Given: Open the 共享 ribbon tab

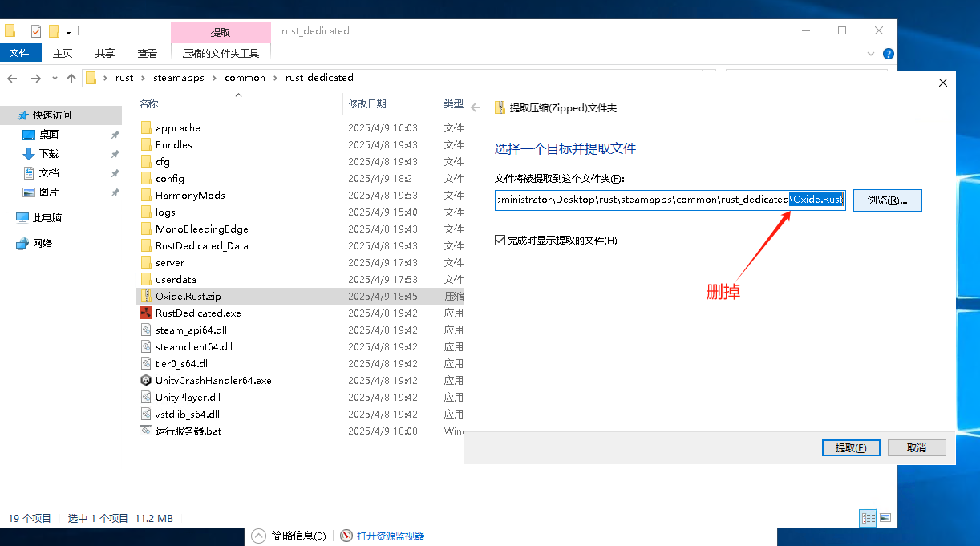Looking at the screenshot, I should pos(105,53).
